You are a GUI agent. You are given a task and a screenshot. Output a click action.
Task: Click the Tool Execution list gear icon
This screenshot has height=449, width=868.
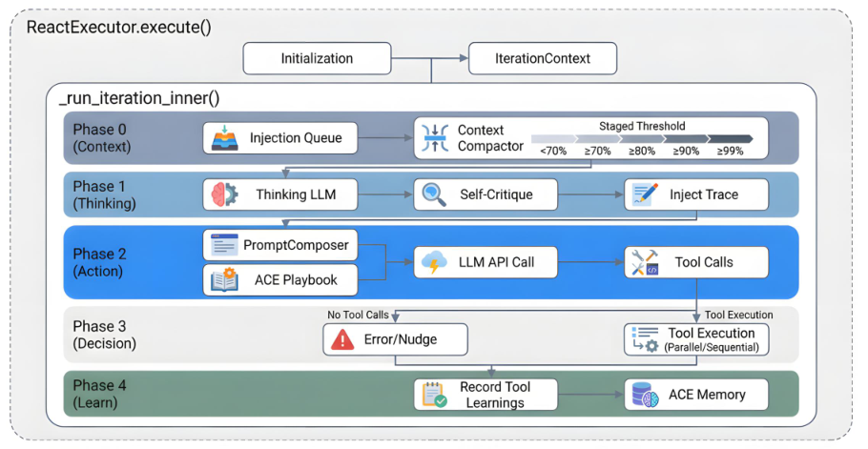645,339
